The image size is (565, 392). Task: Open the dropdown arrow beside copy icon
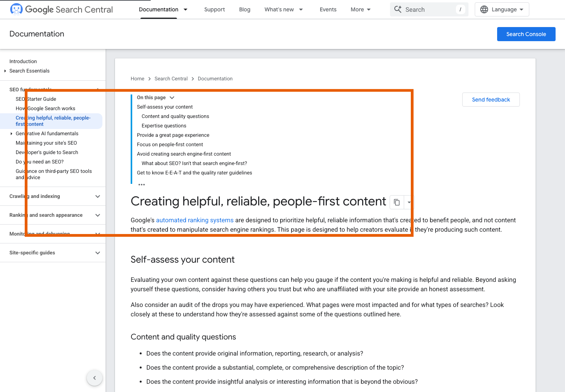coord(409,202)
